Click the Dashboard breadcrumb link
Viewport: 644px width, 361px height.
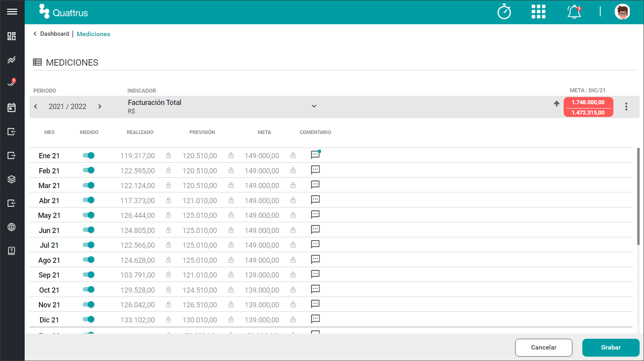click(54, 34)
